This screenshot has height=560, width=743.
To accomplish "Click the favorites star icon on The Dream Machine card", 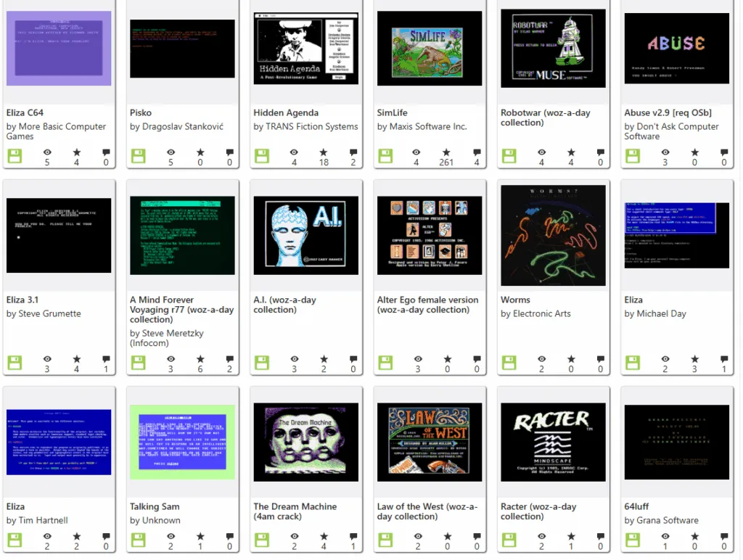I will click(x=324, y=536).
